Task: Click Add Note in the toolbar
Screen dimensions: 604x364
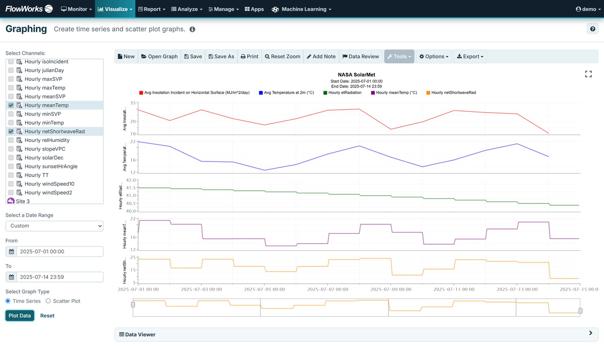Action: click(x=321, y=57)
